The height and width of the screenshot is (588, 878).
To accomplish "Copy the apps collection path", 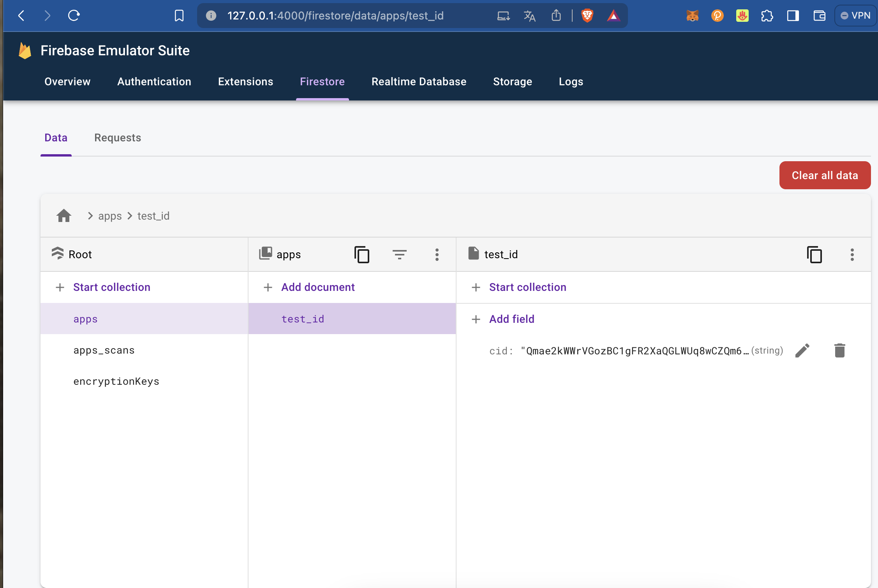I will click(362, 255).
